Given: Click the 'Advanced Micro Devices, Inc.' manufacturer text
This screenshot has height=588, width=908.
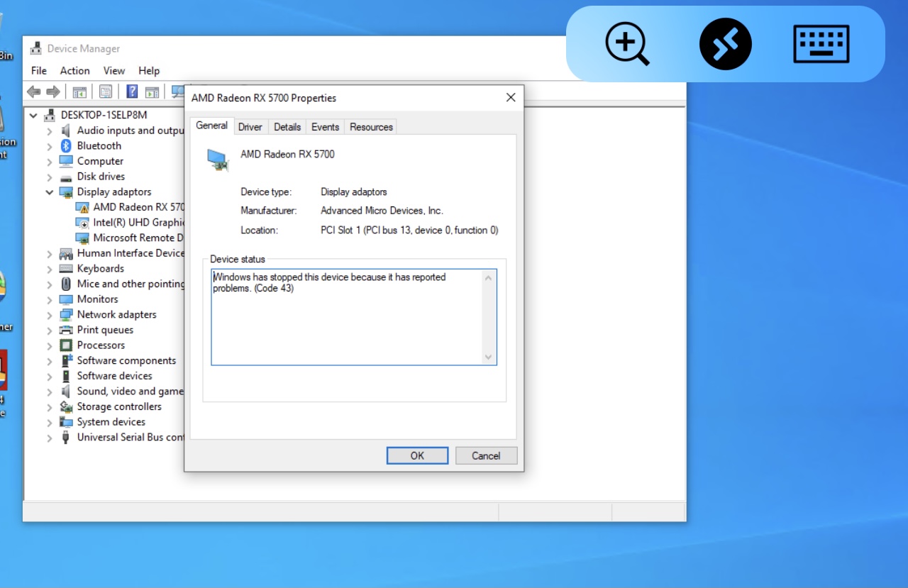Looking at the screenshot, I should pyautogui.click(x=382, y=211).
